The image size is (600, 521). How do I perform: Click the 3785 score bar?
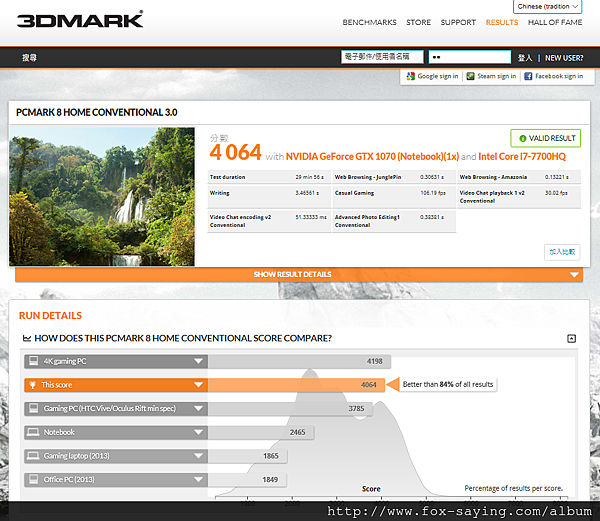[290, 409]
